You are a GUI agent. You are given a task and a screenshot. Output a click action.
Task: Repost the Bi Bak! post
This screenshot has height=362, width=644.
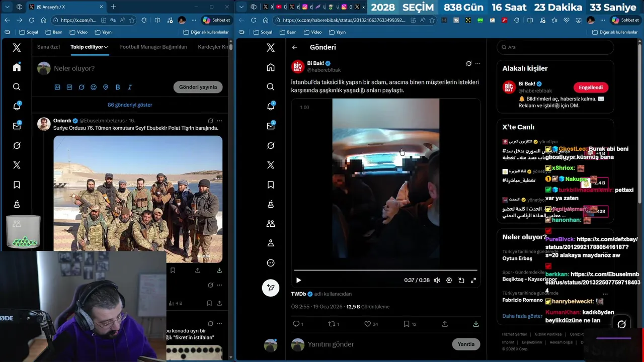[332, 324]
